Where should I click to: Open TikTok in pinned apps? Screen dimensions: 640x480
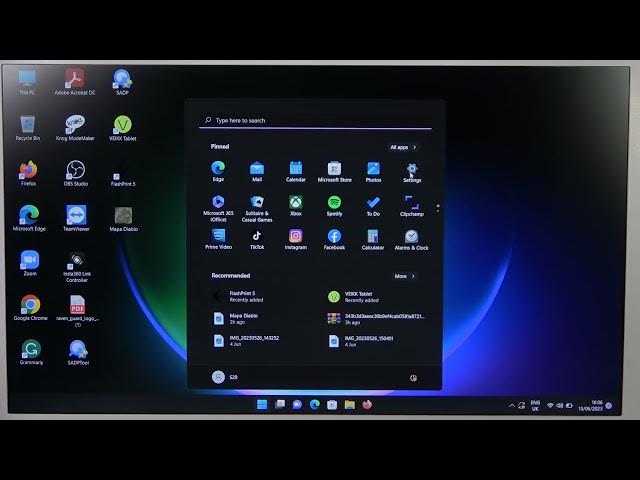(257, 238)
